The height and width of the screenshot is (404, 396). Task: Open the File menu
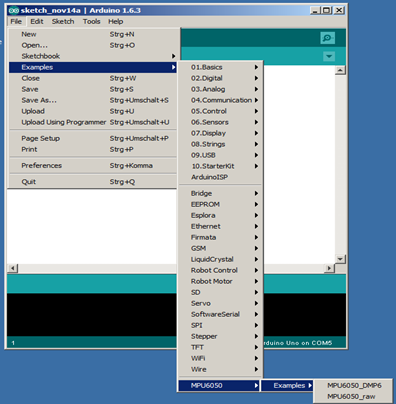(x=16, y=21)
